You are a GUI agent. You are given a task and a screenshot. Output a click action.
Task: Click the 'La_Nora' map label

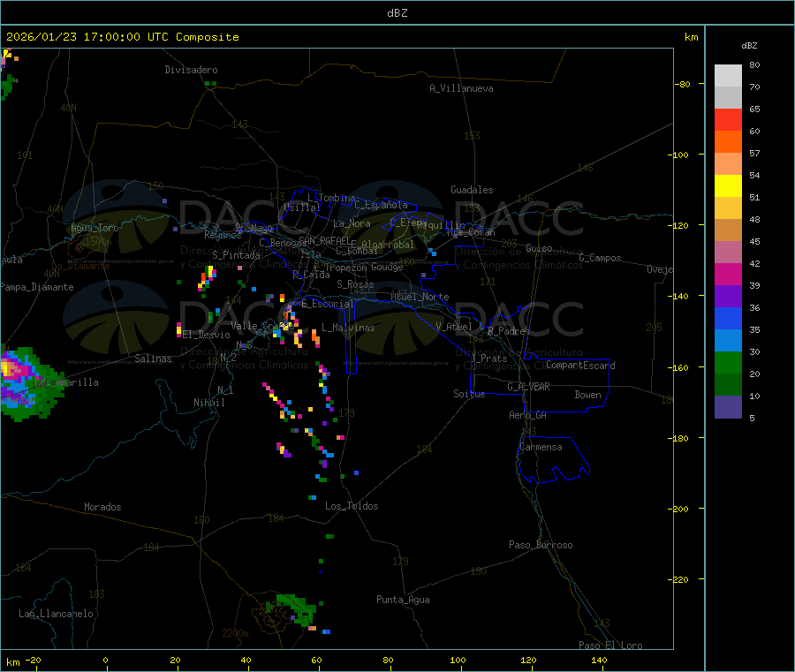coord(352,223)
